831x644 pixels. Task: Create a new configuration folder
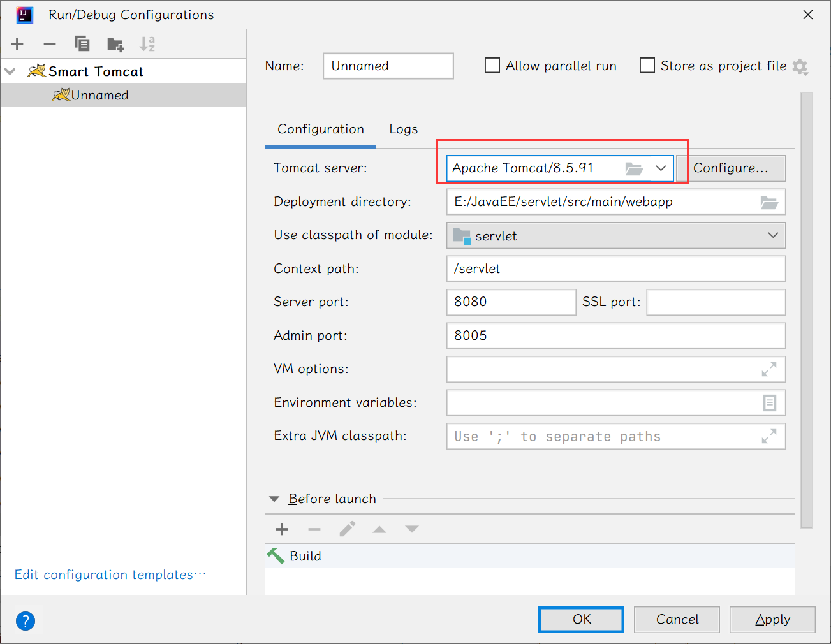[115, 44]
